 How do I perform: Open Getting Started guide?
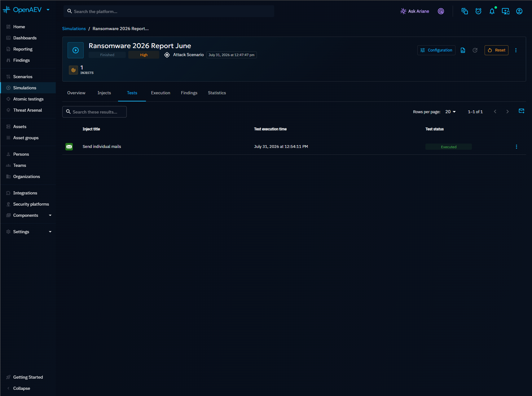(x=28, y=377)
